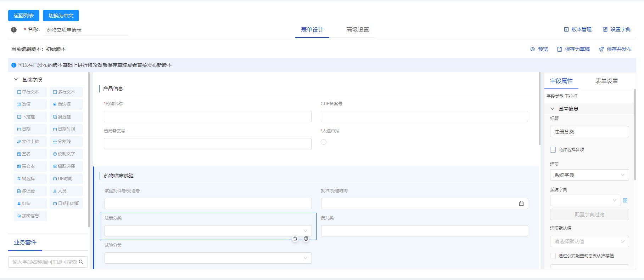Collapse the 基本信息 section

552,109
